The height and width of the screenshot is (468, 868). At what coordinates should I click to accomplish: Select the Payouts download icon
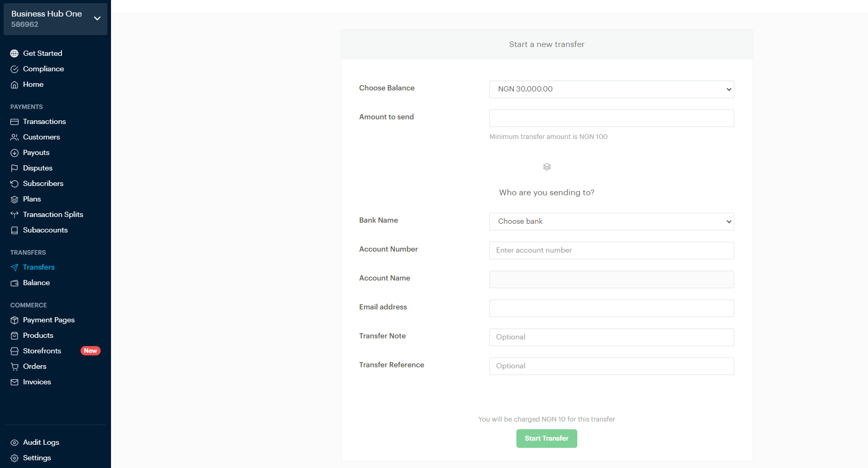point(14,152)
